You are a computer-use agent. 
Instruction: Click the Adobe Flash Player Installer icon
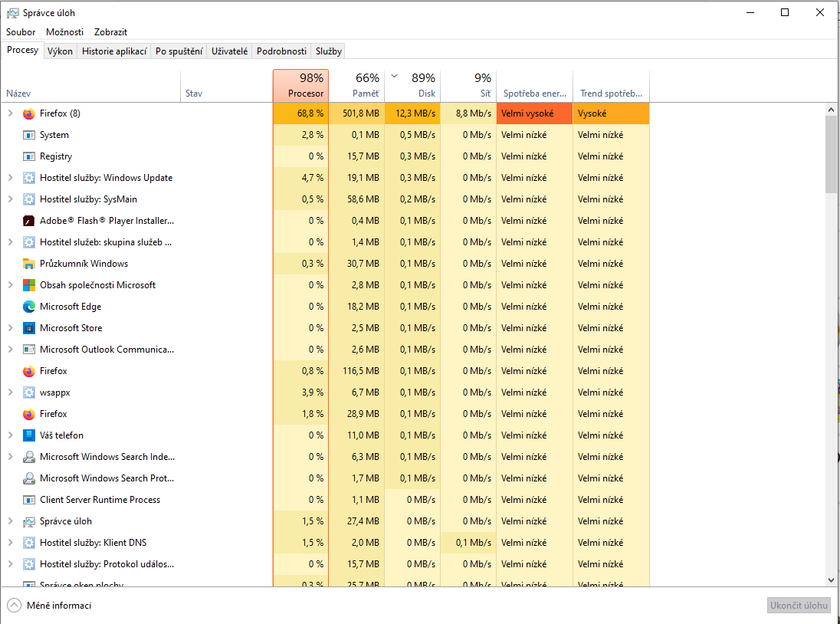(29, 221)
